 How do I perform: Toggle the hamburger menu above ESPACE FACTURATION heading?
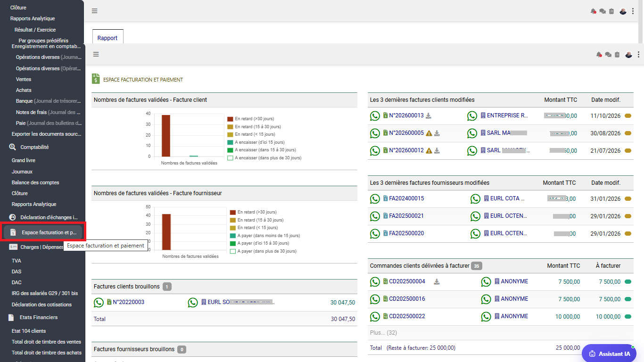click(96, 54)
